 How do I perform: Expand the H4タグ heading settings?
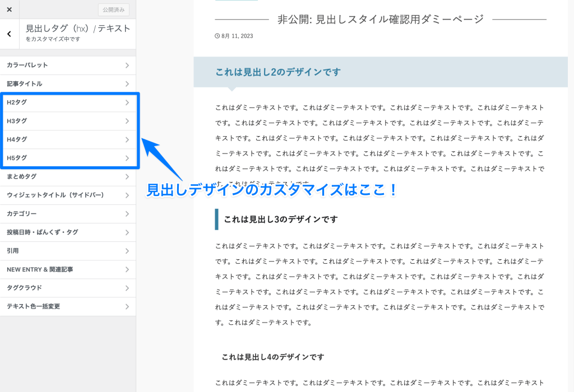click(67, 139)
